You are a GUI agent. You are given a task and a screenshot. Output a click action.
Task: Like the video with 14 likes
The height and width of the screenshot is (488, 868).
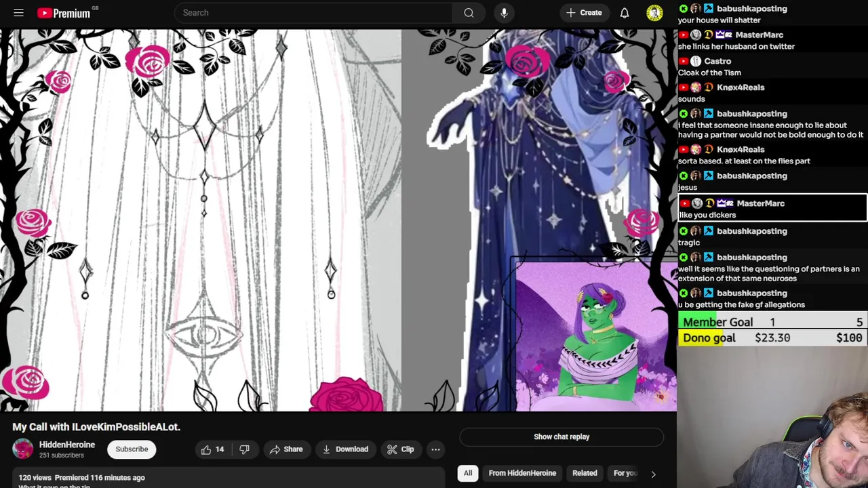point(212,449)
